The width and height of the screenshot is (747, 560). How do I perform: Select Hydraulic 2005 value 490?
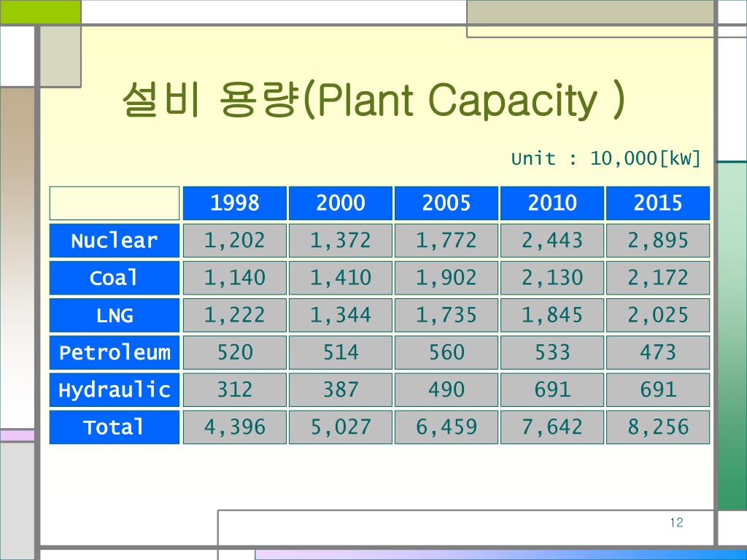pos(446,389)
